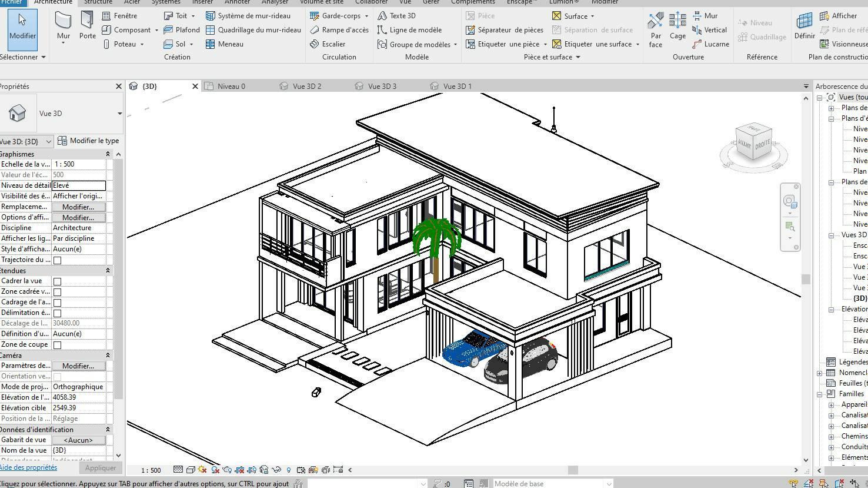Click the AVANT face of the ViewCube

(x=744, y=145)
